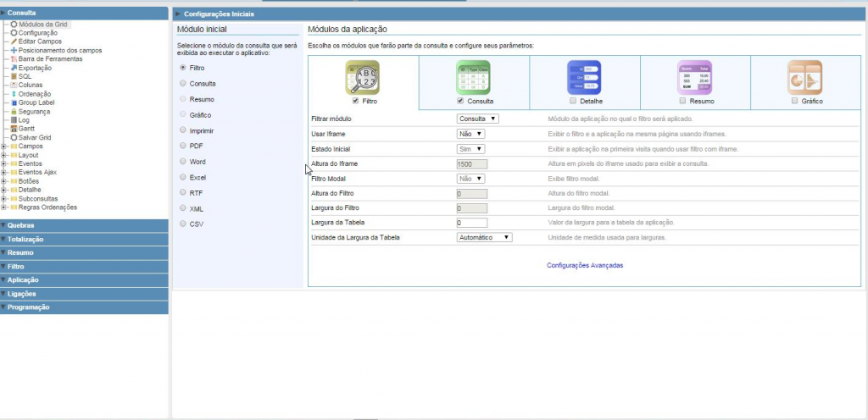Open Segurança lock item in sidebar
The height and width of the screenshot is (420, 868).
point(34,111)
